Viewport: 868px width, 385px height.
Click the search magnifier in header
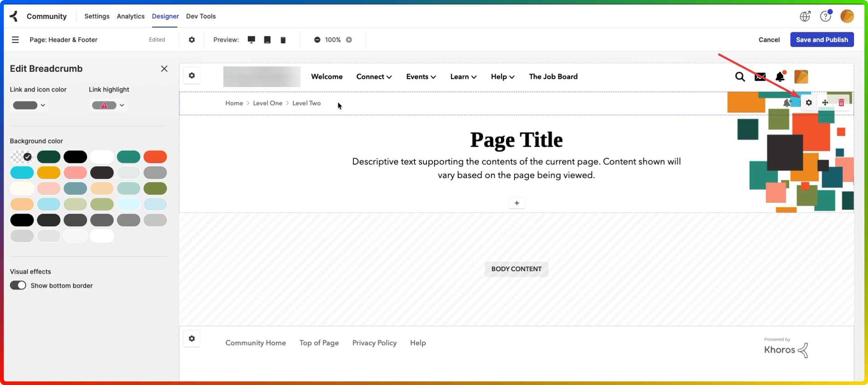tap(740, 77)
